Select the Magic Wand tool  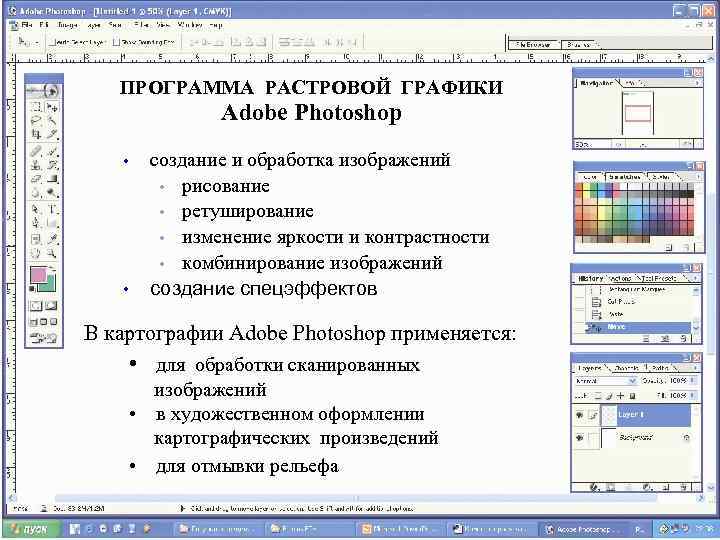(52, 120)
